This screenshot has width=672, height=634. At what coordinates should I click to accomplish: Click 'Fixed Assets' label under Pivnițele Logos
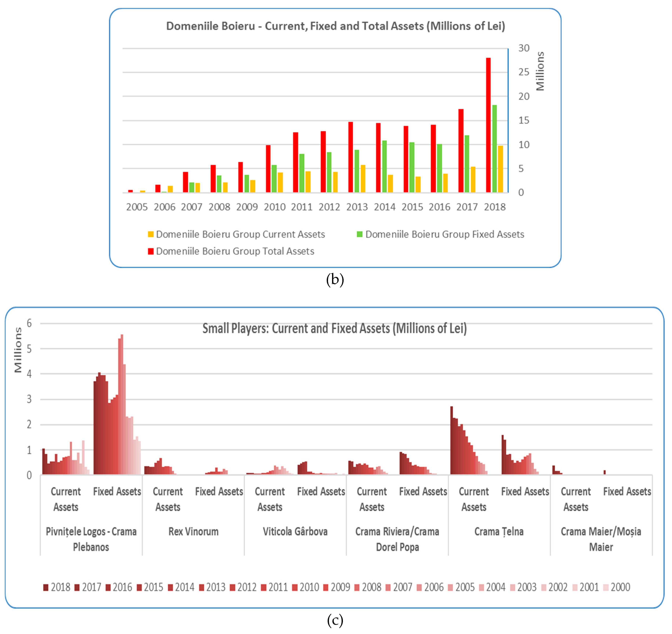click(x=117, y=492)
